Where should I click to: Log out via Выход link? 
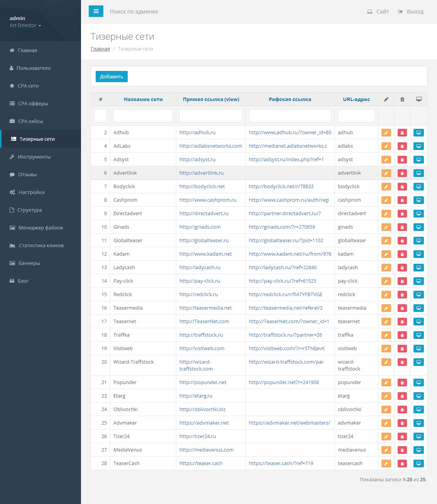pyautogui.click(x=411, y=12)
